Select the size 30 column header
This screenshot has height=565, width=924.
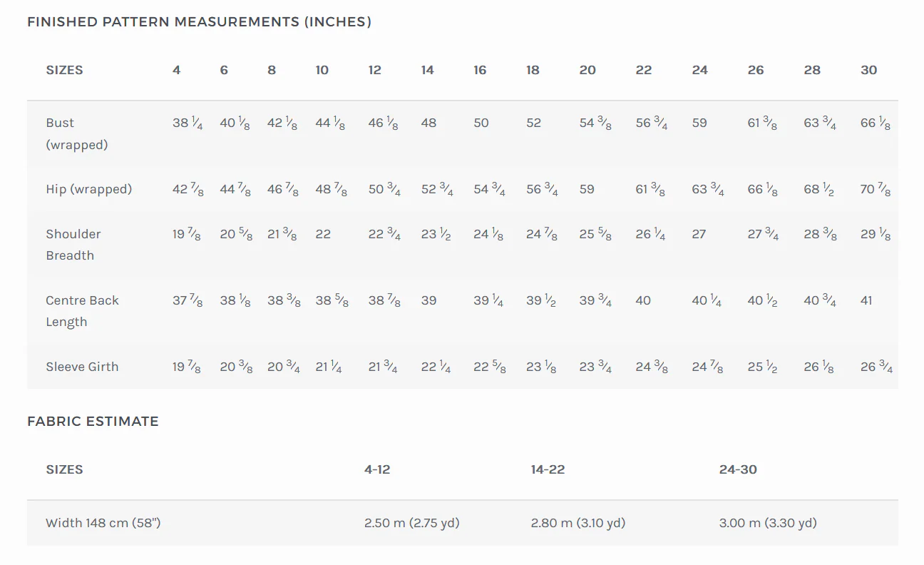pyautogui.click(x=868, y=70)
